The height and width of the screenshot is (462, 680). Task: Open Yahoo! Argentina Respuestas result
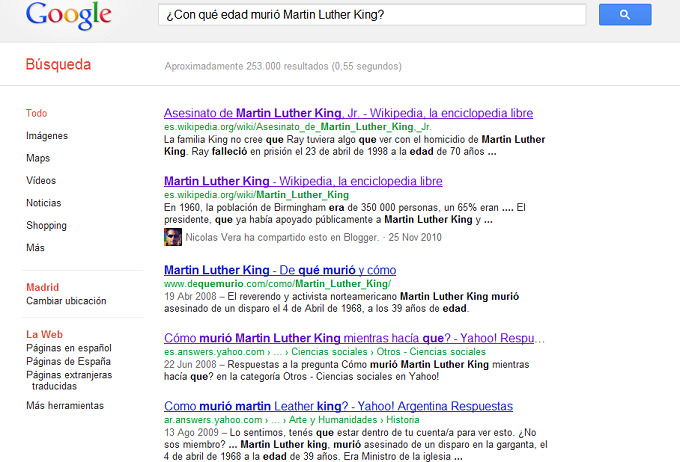(x=338, y=406)
